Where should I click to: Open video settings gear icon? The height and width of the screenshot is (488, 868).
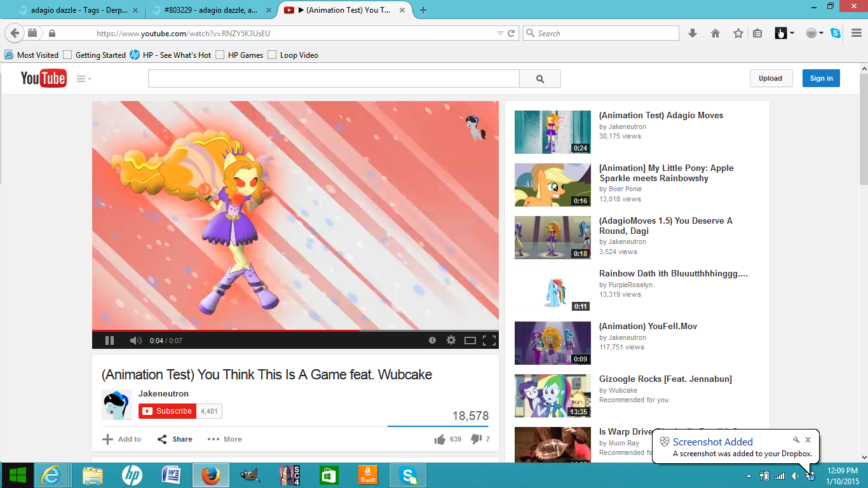451,340
